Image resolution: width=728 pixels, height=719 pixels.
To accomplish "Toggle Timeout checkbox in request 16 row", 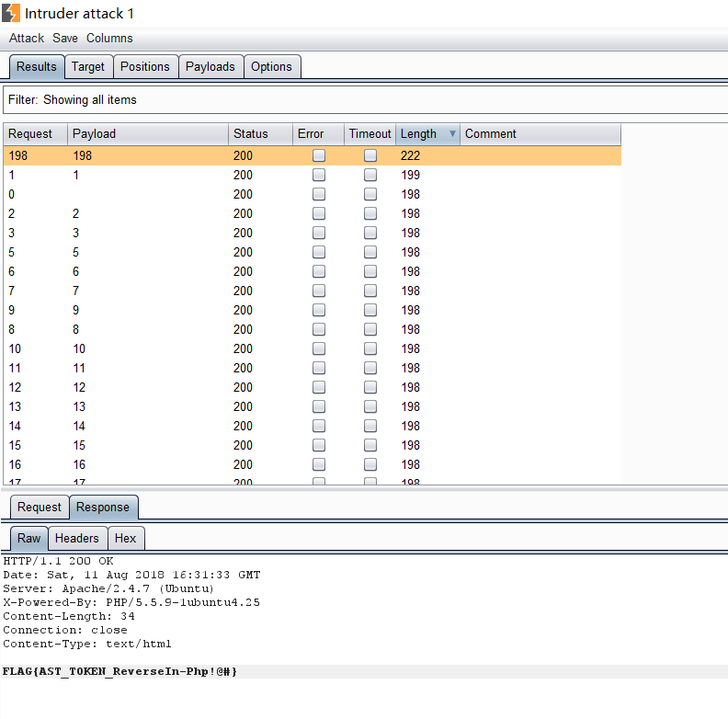I will click(x=370, y=464).
